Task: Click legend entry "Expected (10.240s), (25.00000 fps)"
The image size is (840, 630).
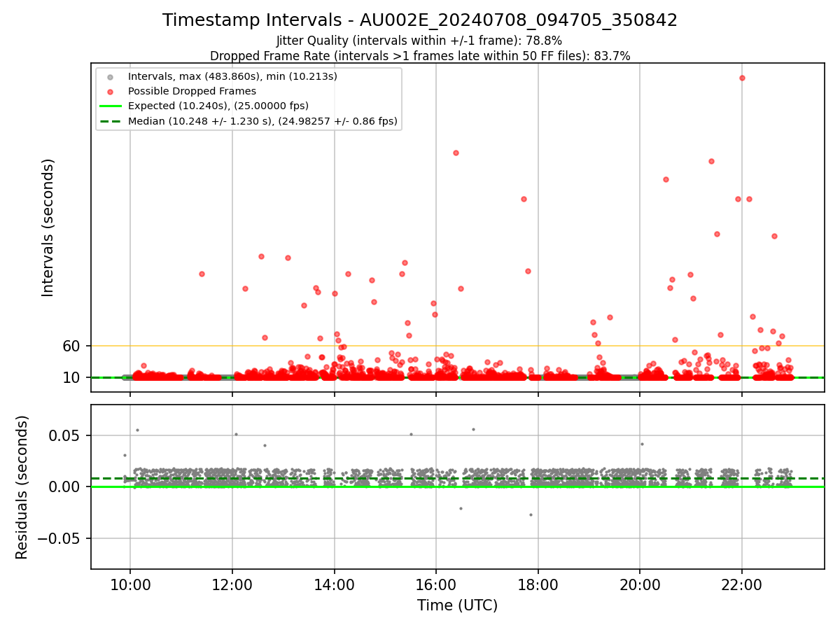Action: (218, 106)
